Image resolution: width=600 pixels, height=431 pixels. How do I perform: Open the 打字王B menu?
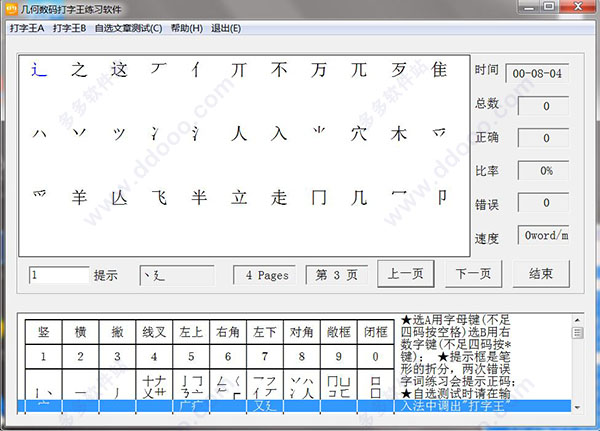pos(69,28)
